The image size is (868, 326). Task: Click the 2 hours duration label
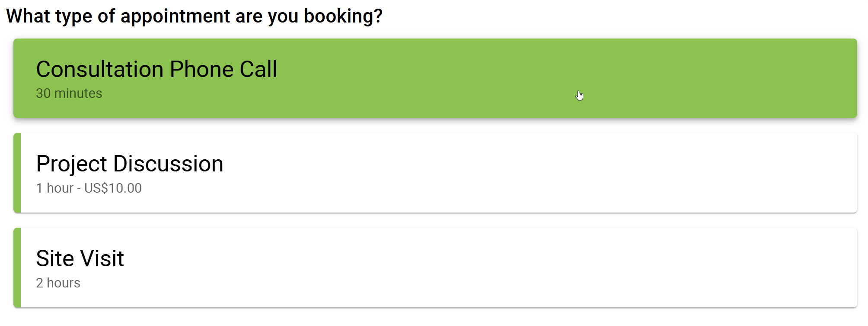(58, 283)
